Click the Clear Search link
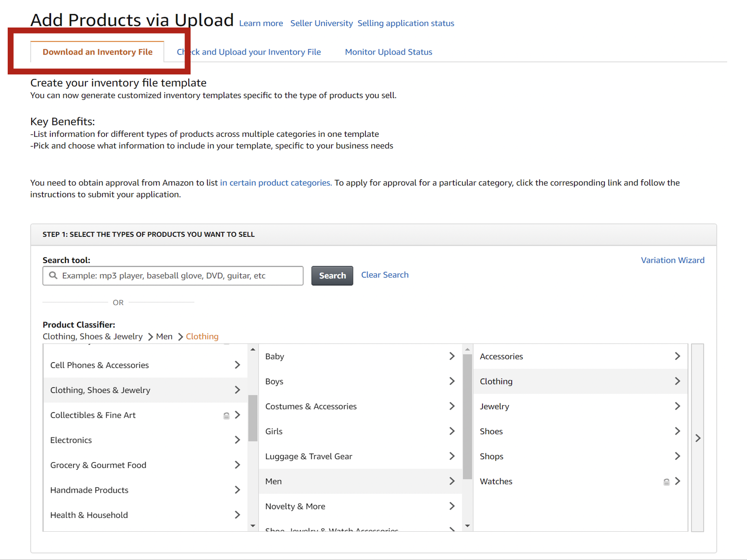The height and width of the screenshot is (560, 747). [385, 275]
